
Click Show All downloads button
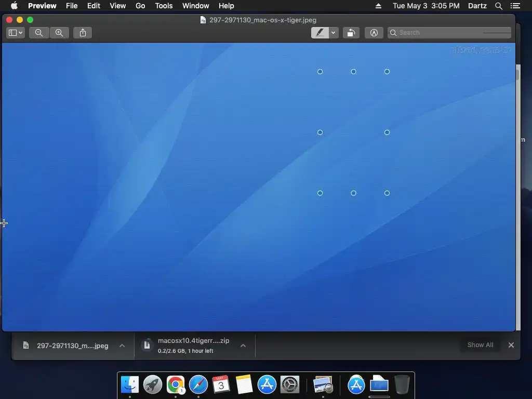480,345
